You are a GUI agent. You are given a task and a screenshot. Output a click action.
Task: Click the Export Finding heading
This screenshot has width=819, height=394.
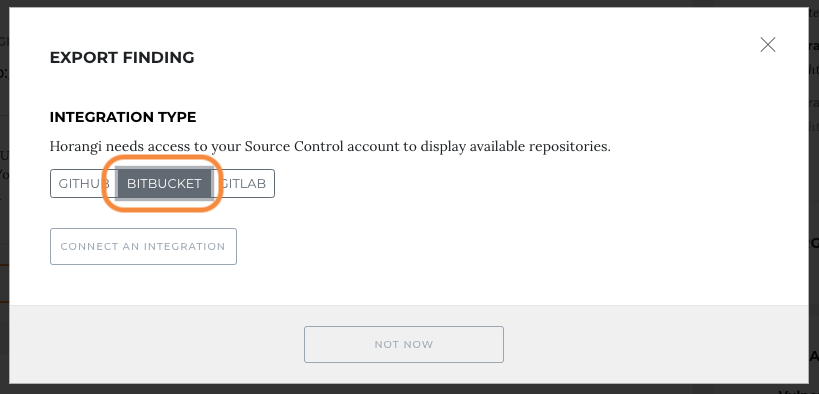pyautogui.click(x=122, y=57)
